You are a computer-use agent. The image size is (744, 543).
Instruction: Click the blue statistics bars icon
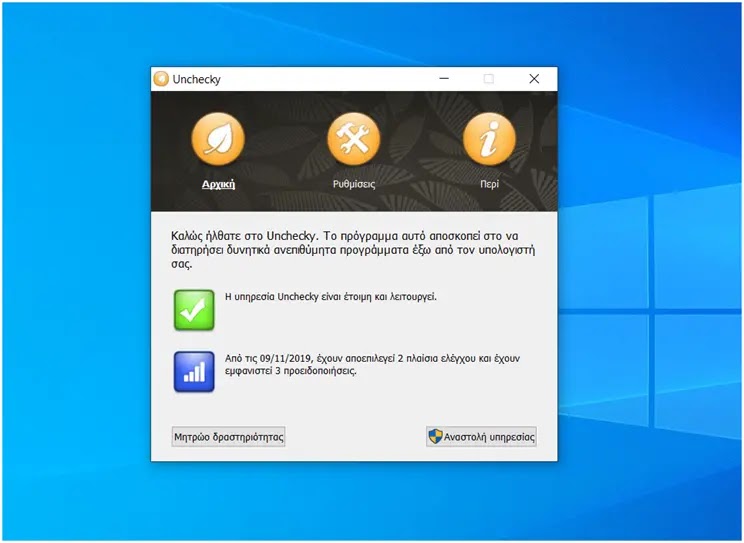[x=194, y=372]
